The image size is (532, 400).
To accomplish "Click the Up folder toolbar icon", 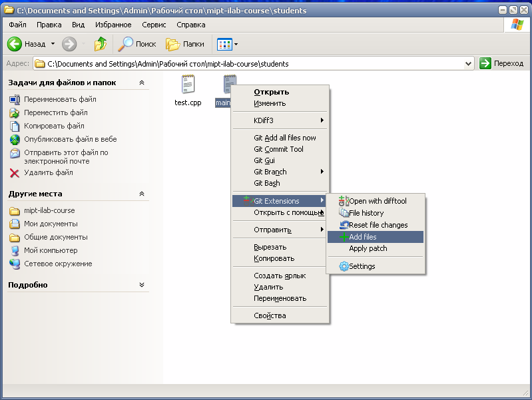I will pos(100,44).
